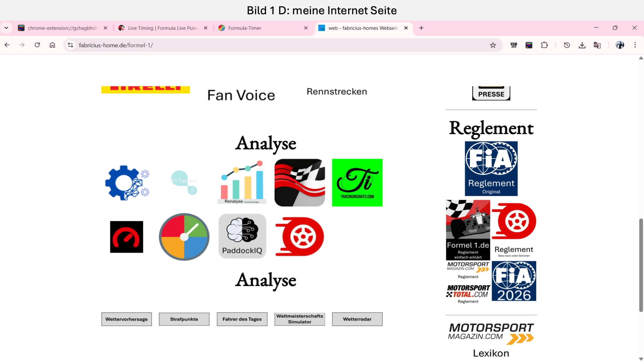
Task: Click the scrollbar down arrow
Action: point(641,359)
